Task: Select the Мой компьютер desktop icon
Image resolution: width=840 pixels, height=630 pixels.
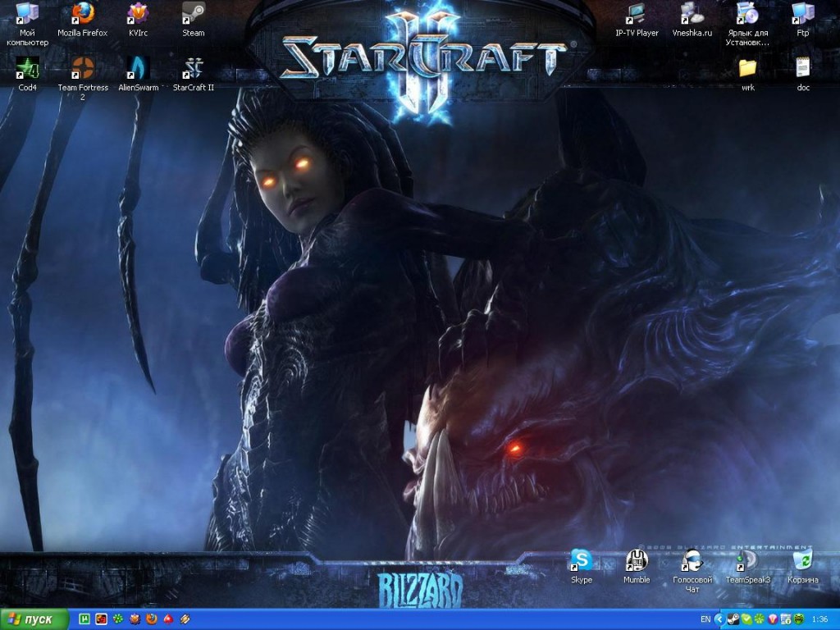Action: [27, 25]
